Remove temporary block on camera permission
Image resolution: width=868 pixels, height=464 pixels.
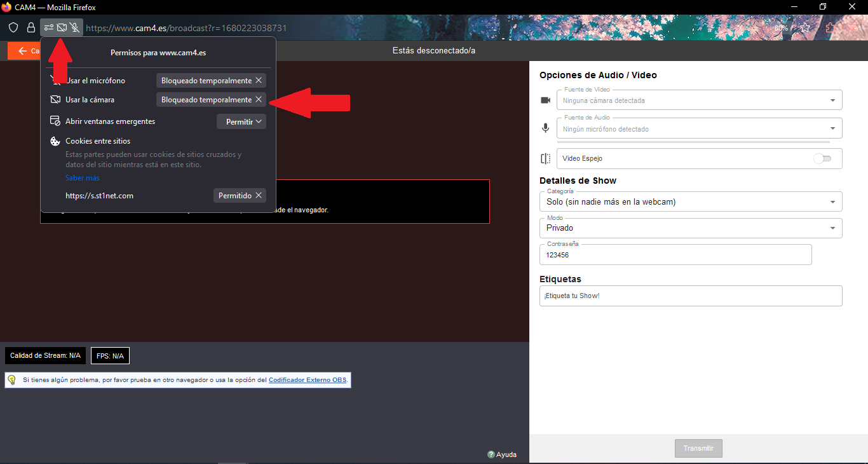point(259,100)
